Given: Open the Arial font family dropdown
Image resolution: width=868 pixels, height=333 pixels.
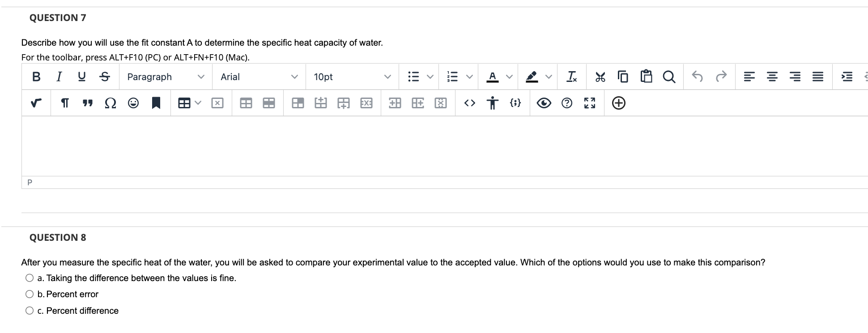Looking at the screenshot, I should point(260,77).
